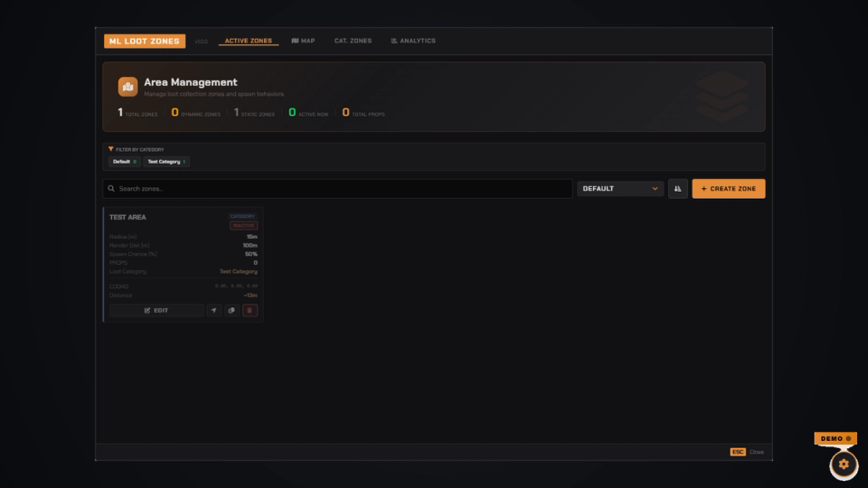This screenshot has height=488, width=868.
Task: Click the Filter By Category funnel icon
Action: click(110, 149)
